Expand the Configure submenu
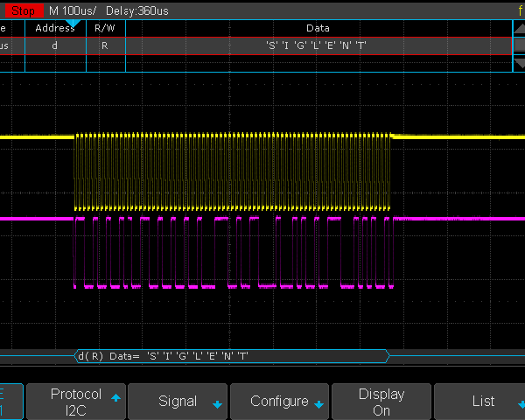This screenshot has height=420, width=525. pyautogui.click(x=280, y=402)
